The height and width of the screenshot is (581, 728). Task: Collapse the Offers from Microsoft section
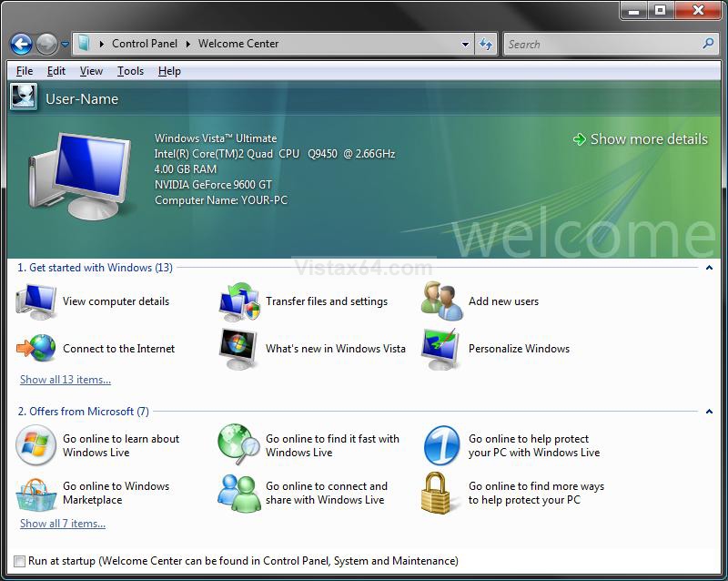tap(709, 412)
